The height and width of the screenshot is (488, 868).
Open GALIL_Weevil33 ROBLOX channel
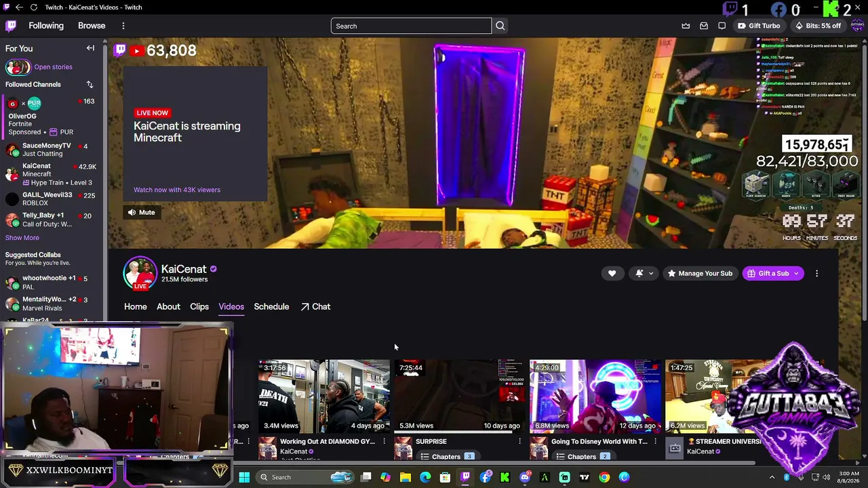click(51, 199)
